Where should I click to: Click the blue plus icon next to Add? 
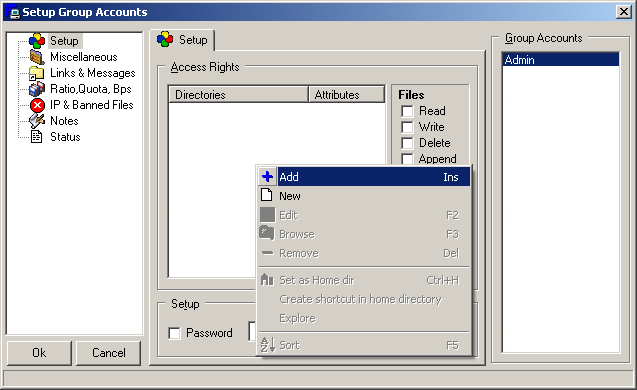point(267,177)
